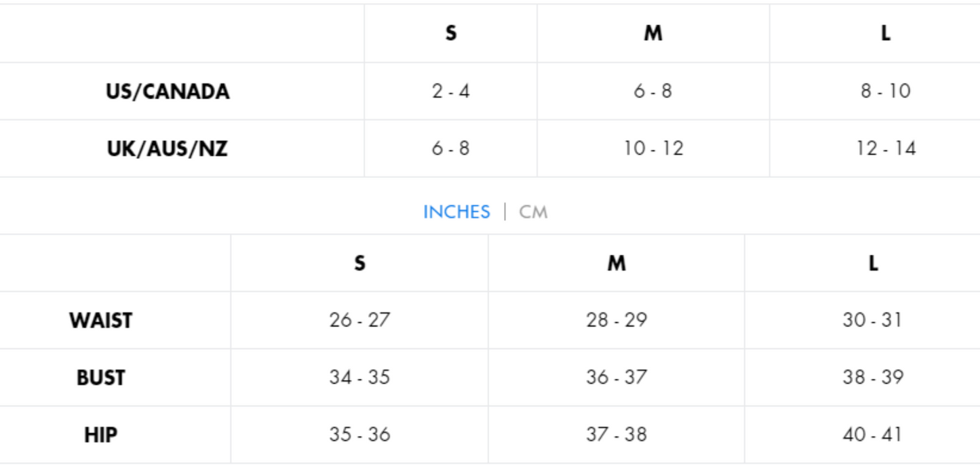Select the large hip measurement 40 - 41

(873, 434)
